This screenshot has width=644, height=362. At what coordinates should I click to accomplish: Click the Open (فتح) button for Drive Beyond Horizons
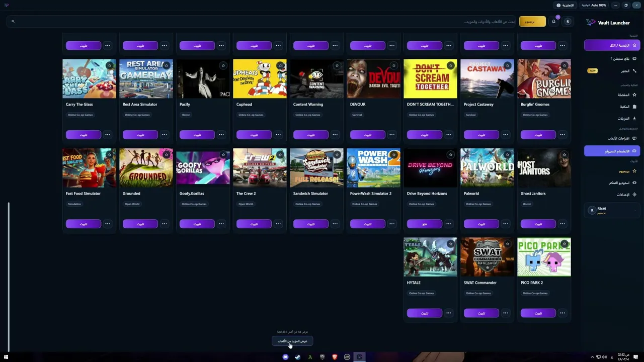pyautogui.click(x=425, y=224)
